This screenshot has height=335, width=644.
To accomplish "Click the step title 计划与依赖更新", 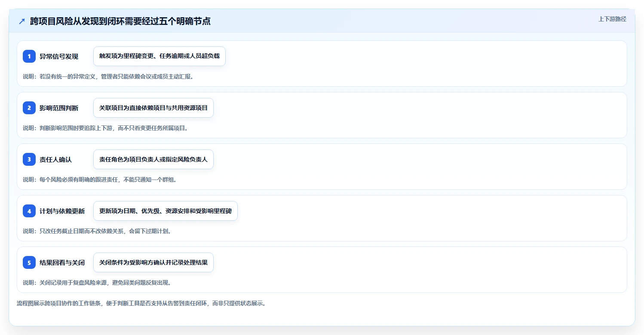I will coord(62,211).
